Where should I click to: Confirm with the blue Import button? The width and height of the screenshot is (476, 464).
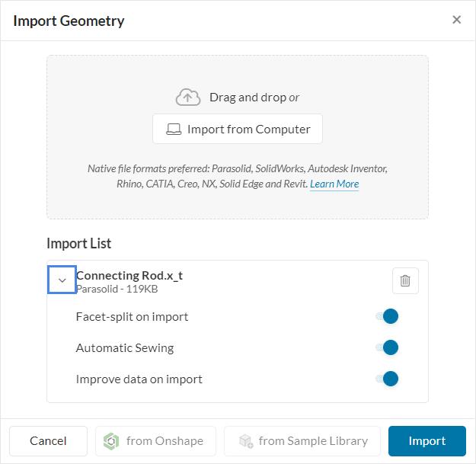pyautogui.click(x=426, y=441)
